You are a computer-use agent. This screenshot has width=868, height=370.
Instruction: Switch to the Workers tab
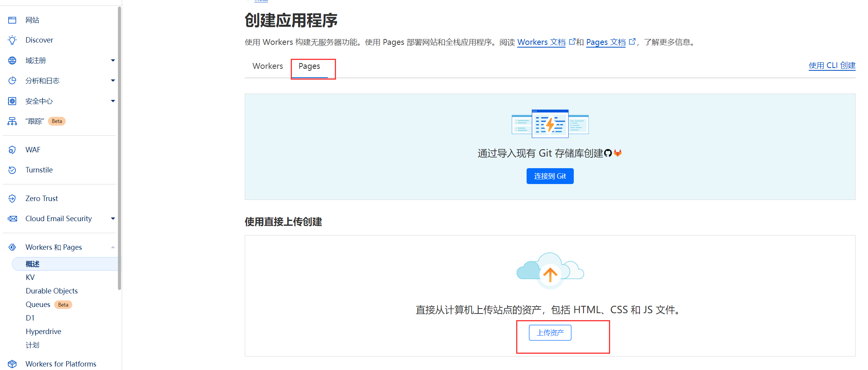(268, 66)
